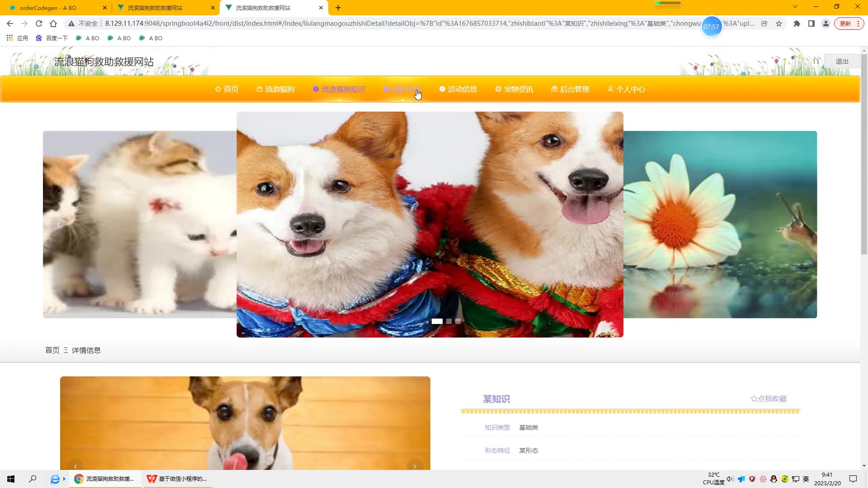Click 首页 breadcrumb link
The image size is (868, 488).
pyautogui.click(x=52, y=350)
